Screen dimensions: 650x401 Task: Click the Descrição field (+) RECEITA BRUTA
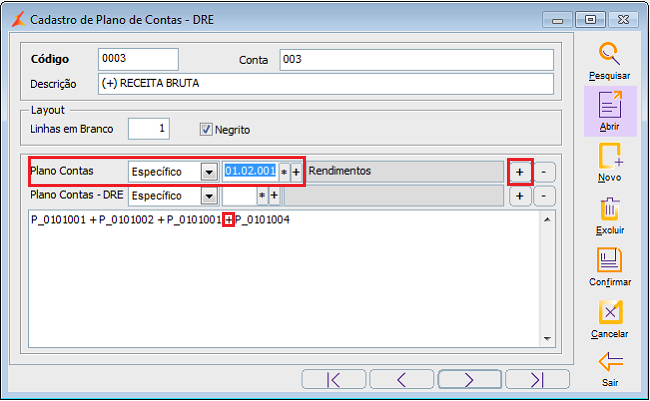[x=325, y=84]
